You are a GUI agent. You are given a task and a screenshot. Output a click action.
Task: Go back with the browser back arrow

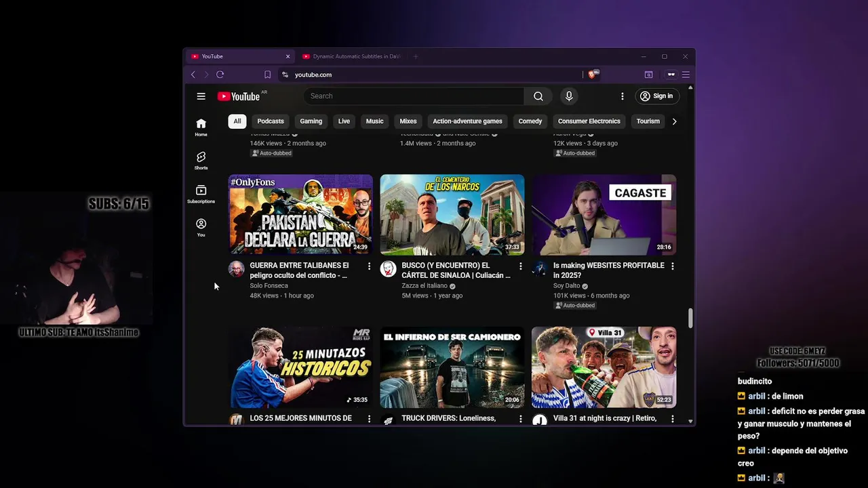(193, 75)
